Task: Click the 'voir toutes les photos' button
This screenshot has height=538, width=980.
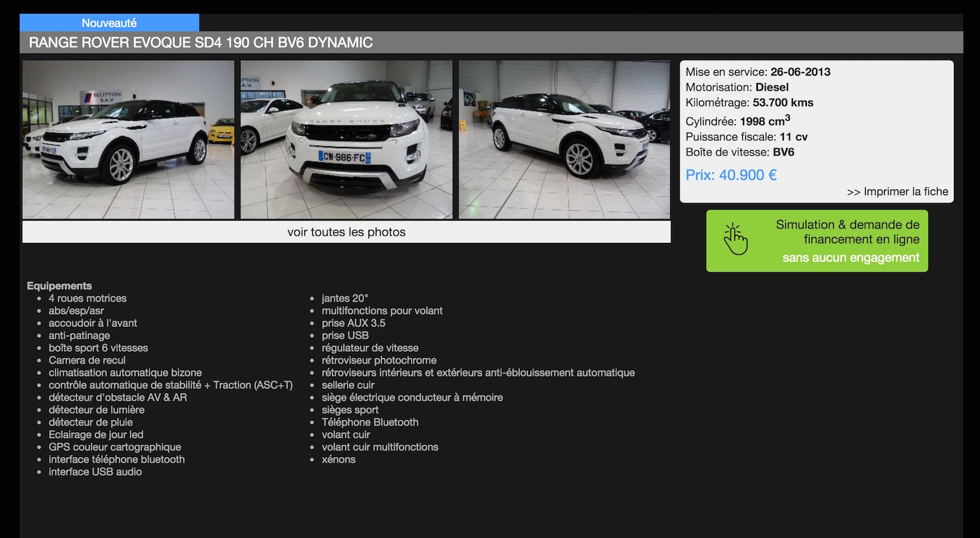Action: point(346,232)
